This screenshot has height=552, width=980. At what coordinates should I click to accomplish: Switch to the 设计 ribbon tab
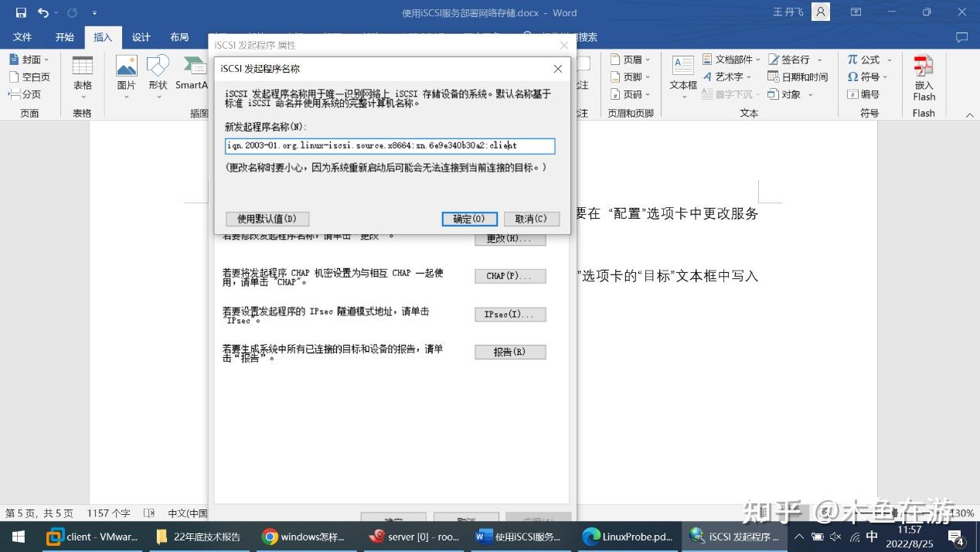tap(140, 36)
